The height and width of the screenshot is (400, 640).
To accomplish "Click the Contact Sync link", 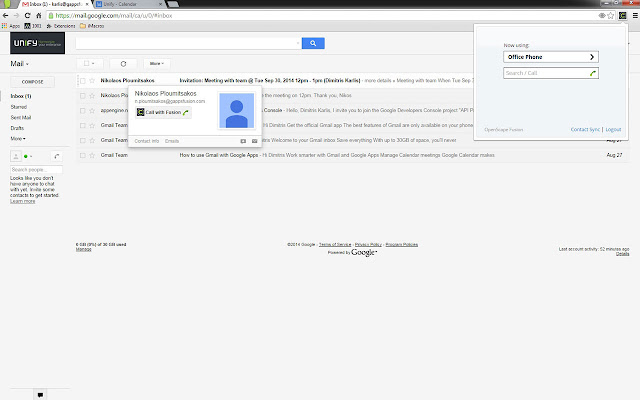I will pos(585,129).
